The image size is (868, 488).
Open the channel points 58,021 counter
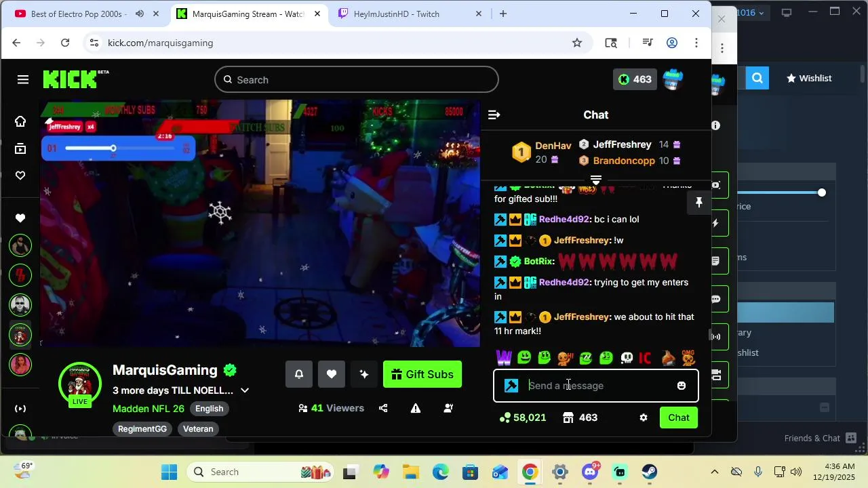tap(523, 418)
